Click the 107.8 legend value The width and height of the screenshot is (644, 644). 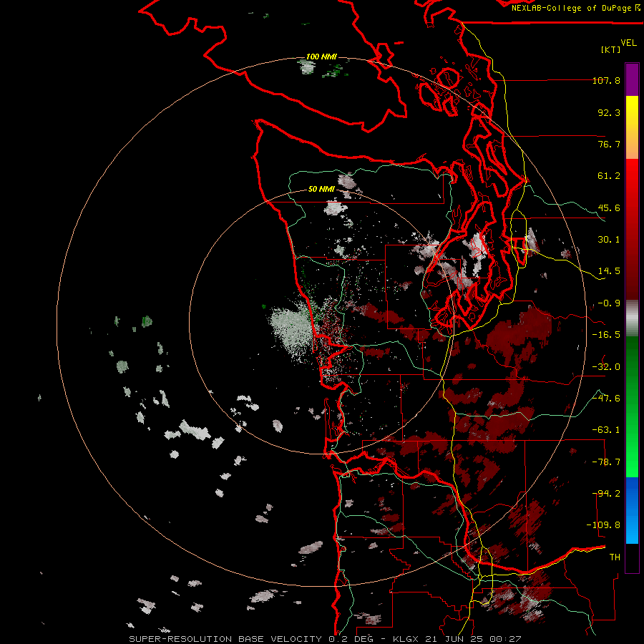[x=606, y=80]
